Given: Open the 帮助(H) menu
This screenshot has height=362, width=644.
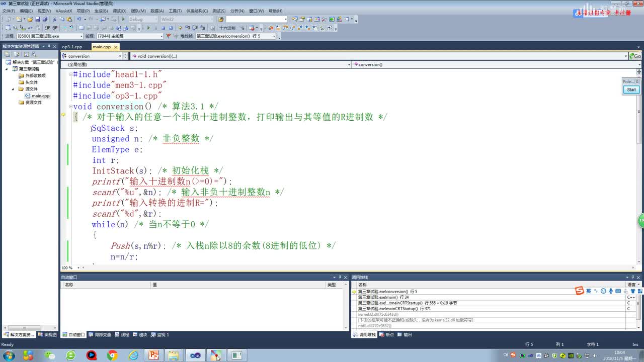Looking at the screenshot, I should pyautogui.click(x=275, y=11).
